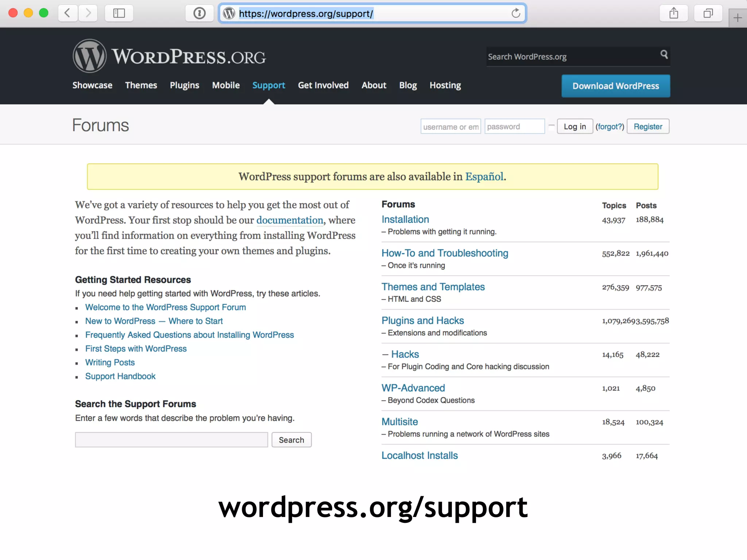Show all tabs overview
The image size is (747, 560).
[x=708, y=13]
